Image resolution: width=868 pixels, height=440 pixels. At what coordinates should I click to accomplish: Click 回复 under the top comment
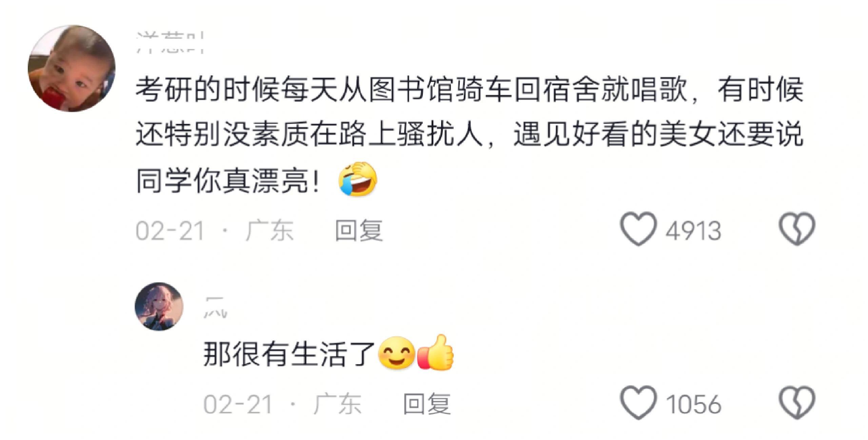(359, 230)
